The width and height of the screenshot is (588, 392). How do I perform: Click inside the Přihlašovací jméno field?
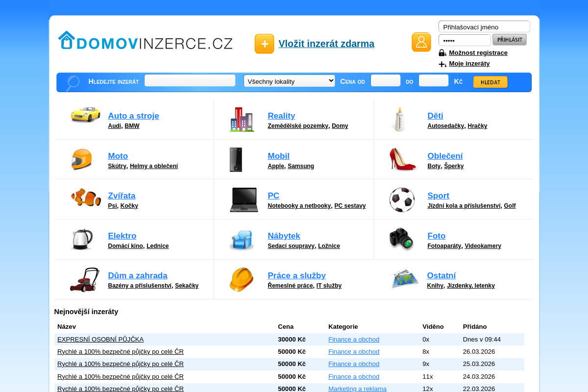pos(484,26)
